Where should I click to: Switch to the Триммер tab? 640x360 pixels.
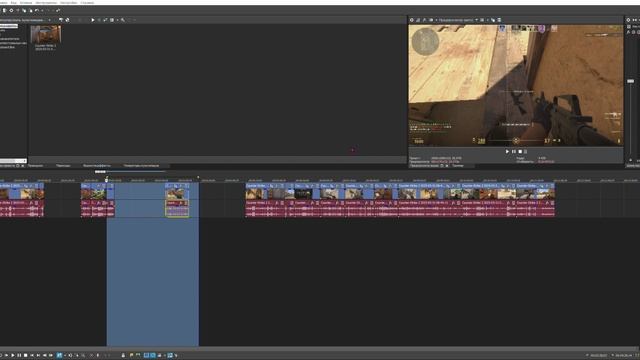click(x=458, y=166)
